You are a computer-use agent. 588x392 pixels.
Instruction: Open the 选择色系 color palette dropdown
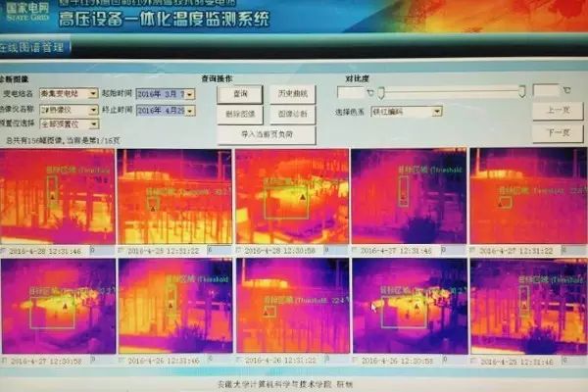(437, 112)
